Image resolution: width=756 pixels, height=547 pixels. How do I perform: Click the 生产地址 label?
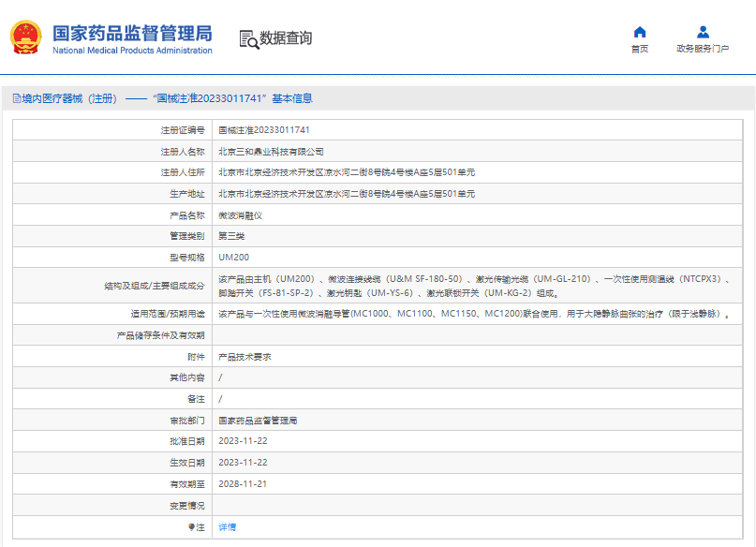187,194
